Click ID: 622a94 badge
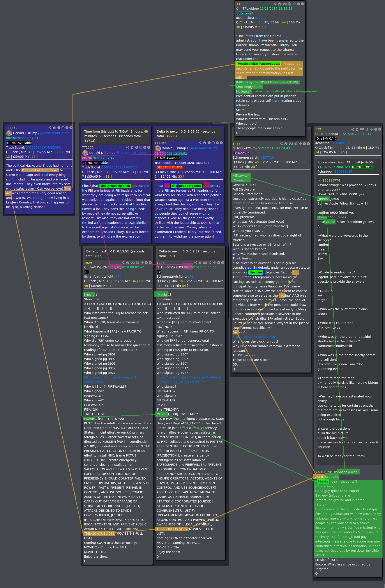Viewport: 385px width, 588px height. (x=241, y=153)
